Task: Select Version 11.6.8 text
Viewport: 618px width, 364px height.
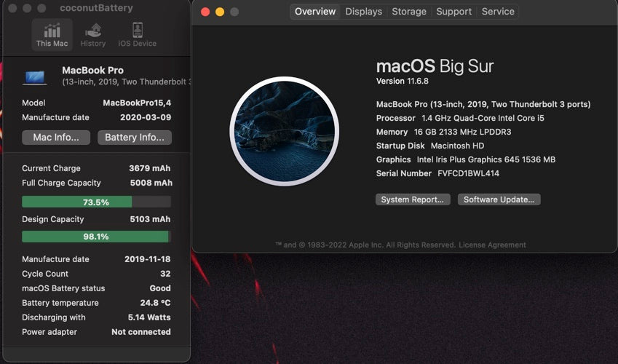Action: click(402, 82)
